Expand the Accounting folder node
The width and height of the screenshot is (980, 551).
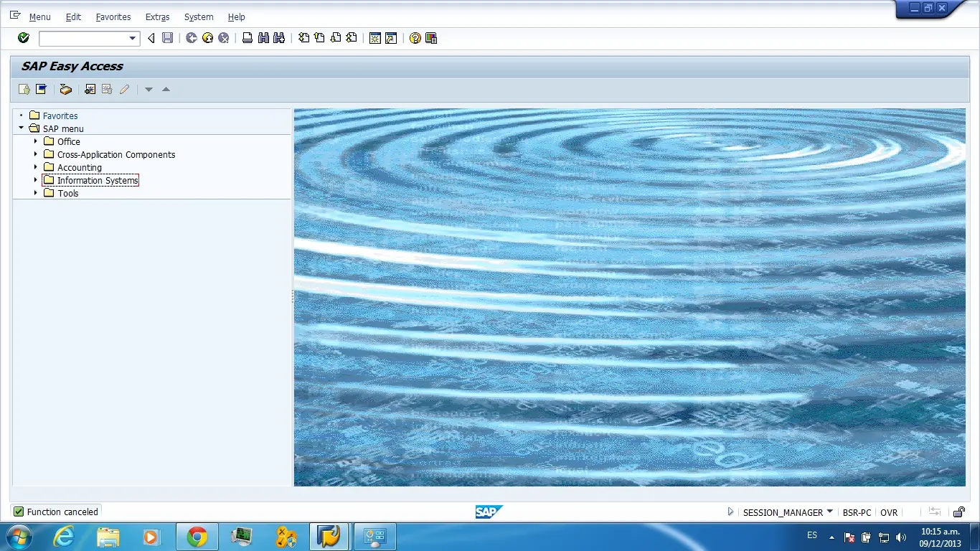coord(35,167)
